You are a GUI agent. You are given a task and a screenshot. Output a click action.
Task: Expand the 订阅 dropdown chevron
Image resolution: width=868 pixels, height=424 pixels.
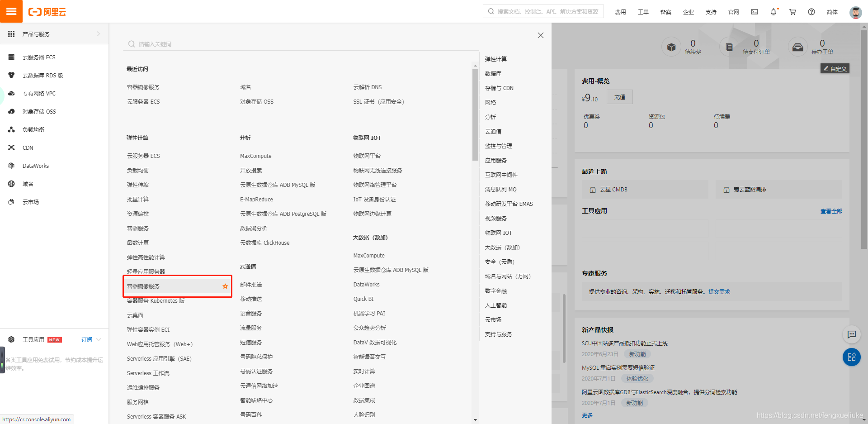(99, 339)
